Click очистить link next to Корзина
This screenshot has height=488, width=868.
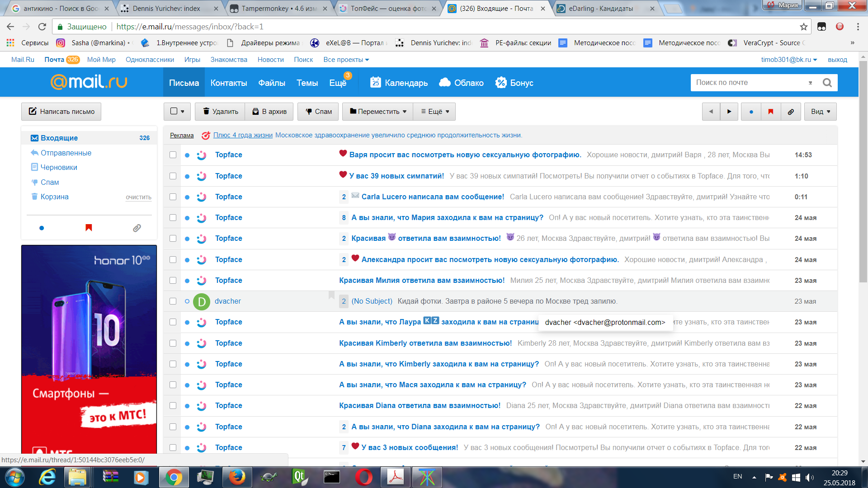click(x=138, y=197)
